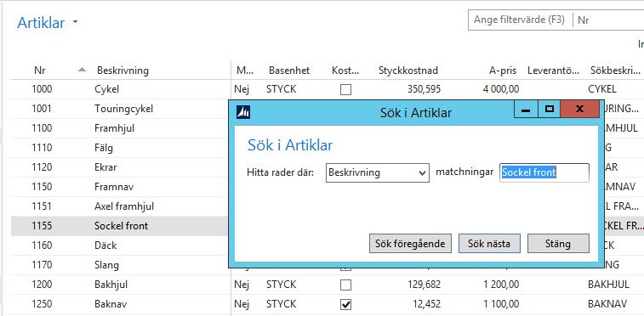Image resolution: width=644 pixels, height=316 pixels.
Task: Click the Sökbeskri... column header
Action: pos(614,71)
